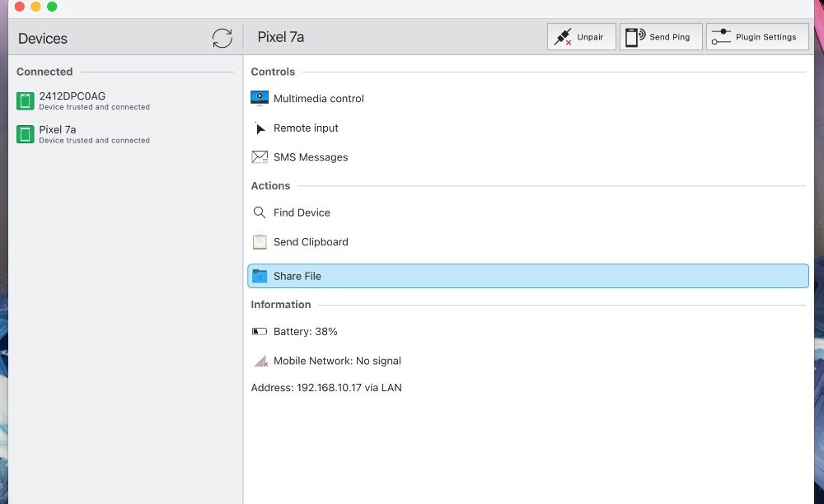Image resolution: width=824 pixels, height=504 pixels.
Task: Click the Pixel 7a title heading
Action: point(281,37)
